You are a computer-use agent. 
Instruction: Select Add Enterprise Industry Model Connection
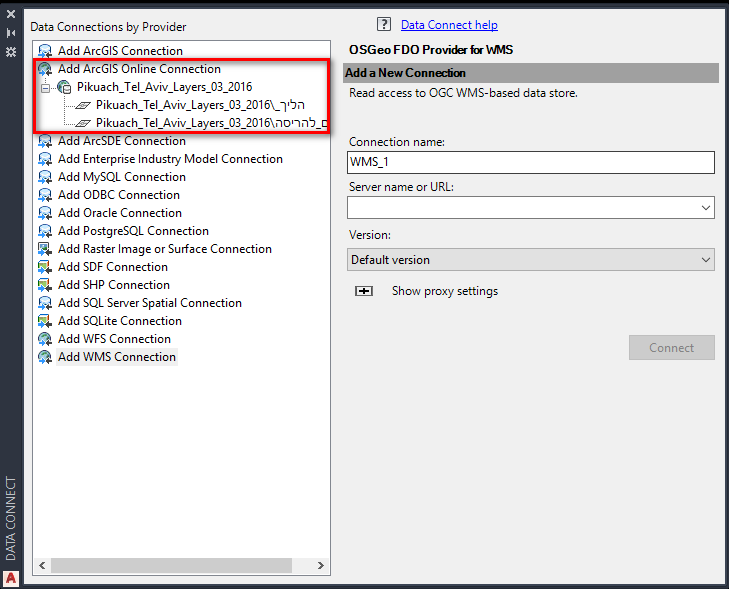[170, 159]
